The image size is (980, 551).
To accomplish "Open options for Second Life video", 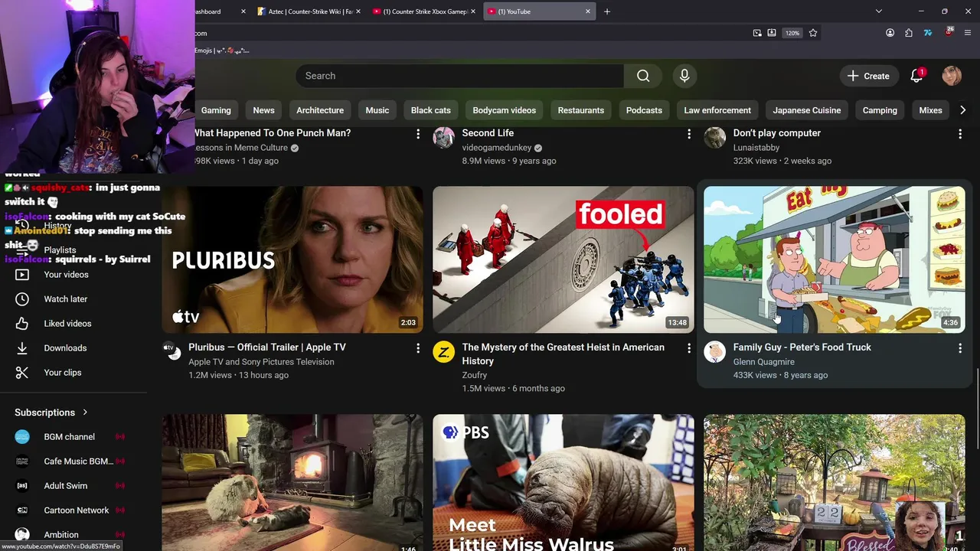I will [689, 134].
